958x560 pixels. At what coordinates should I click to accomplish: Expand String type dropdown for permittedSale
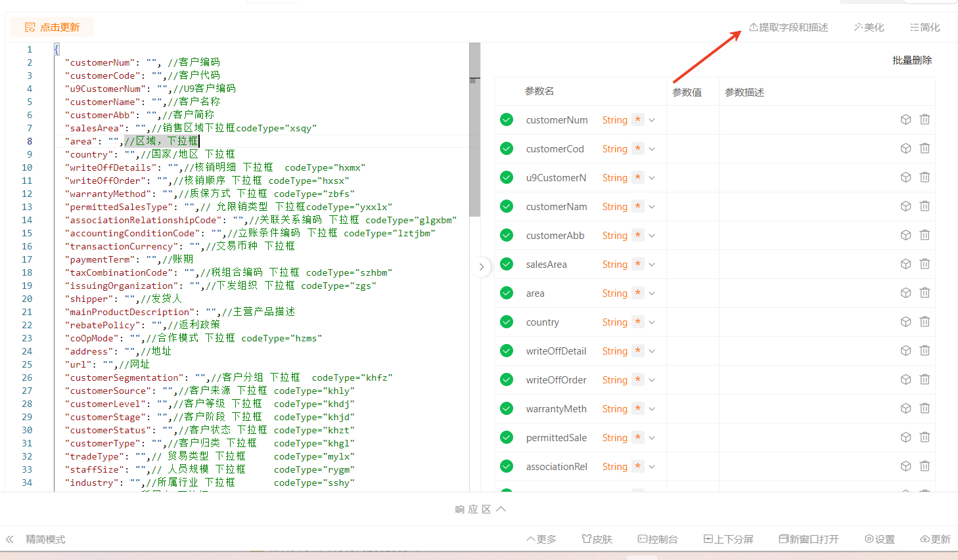(x=652, y=438)
